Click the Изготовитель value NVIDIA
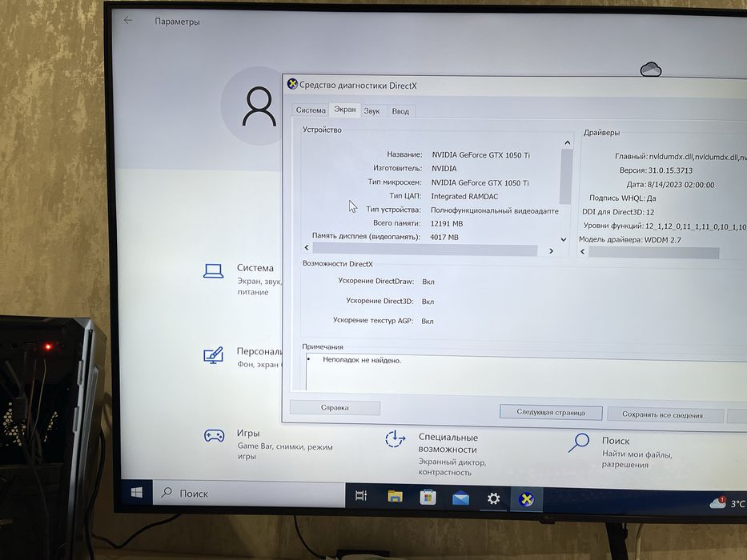747x560 pixels. 444,169
